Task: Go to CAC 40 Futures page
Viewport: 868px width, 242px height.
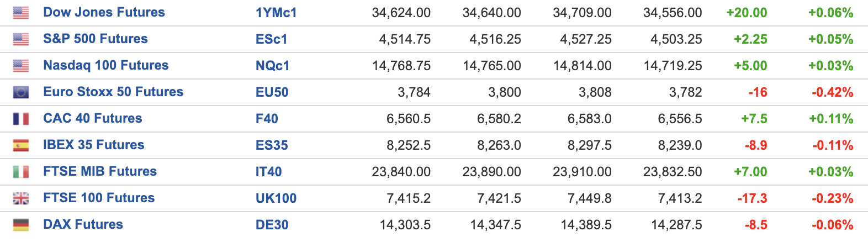Action: (x=93, y=118)
